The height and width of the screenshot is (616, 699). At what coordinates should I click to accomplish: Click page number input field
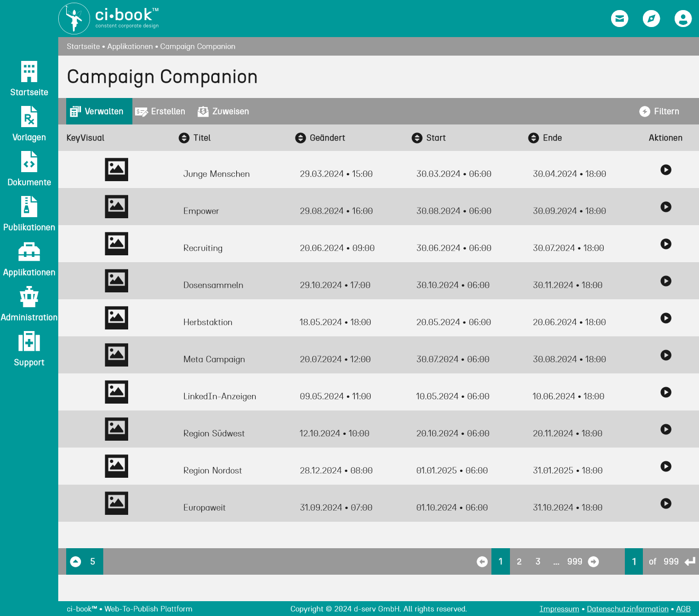(634, 561)
